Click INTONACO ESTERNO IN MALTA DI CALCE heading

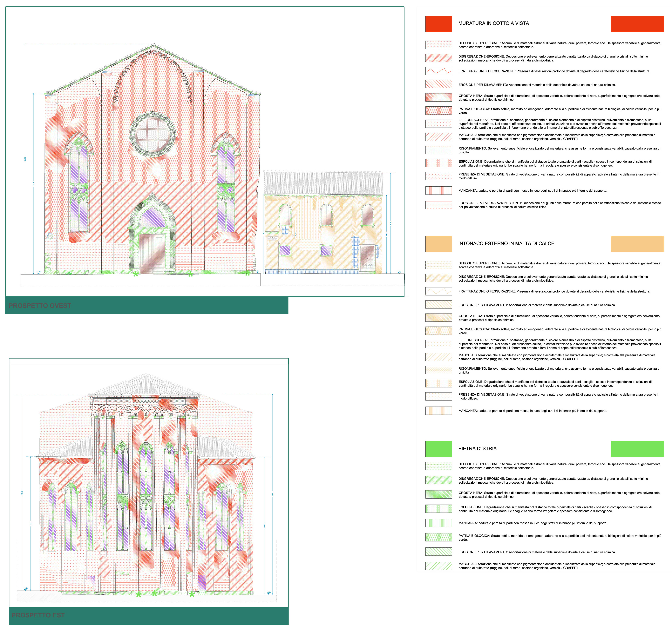point(506,243)
